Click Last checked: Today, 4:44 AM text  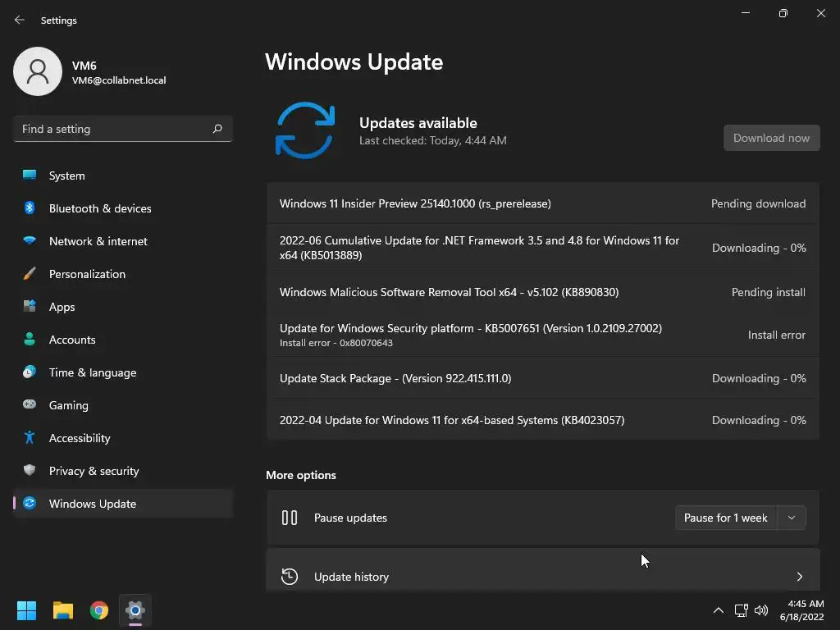coord(433,140)
